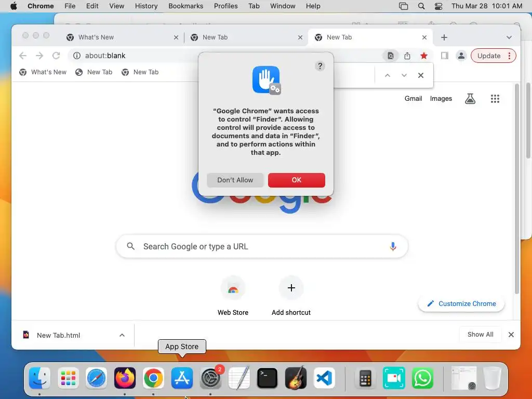The height and width of the screenshot is (399, 532).
Task: Open the find-in-page search icon in address bar
Action: [391, 56]
